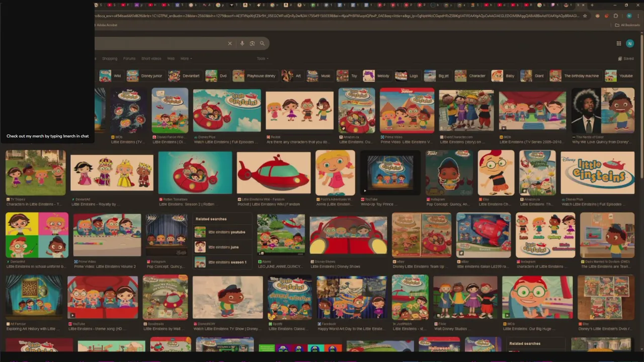Image resolution: width=644 pixels, height=362 pixels.
Task: Filter images by Deviantart chip
Action: (184, 76)
